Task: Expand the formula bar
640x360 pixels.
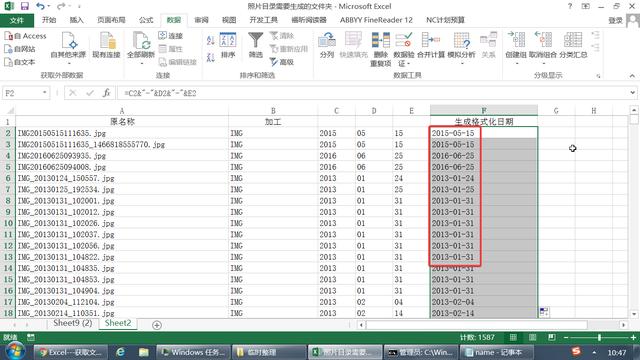Action: click(632, 93)
